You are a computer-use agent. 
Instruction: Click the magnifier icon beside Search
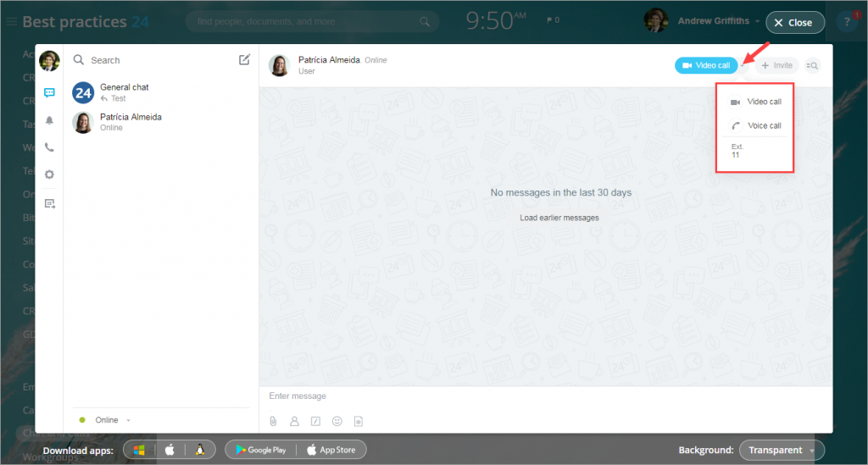[79, 60]
